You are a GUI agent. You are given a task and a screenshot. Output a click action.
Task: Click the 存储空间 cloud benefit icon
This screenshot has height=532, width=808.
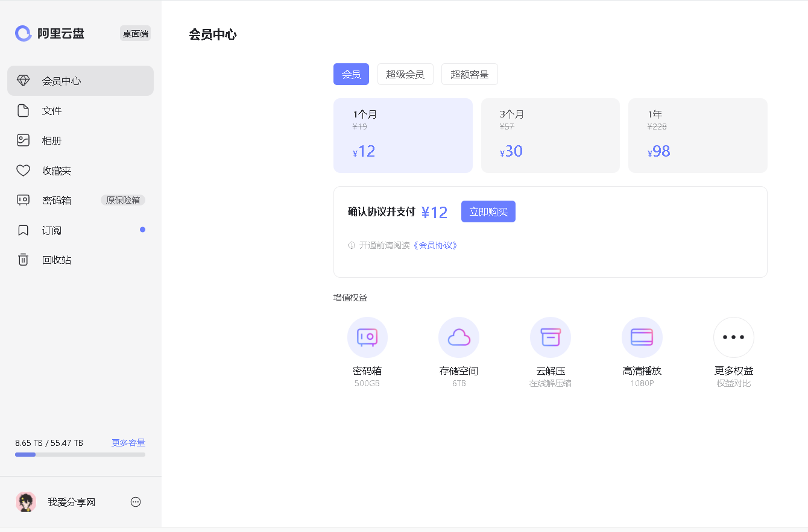point(459,337)
